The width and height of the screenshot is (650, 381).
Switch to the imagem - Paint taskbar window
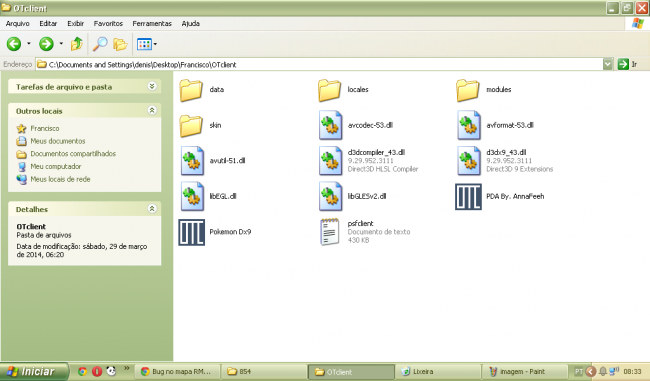[525, 372]
